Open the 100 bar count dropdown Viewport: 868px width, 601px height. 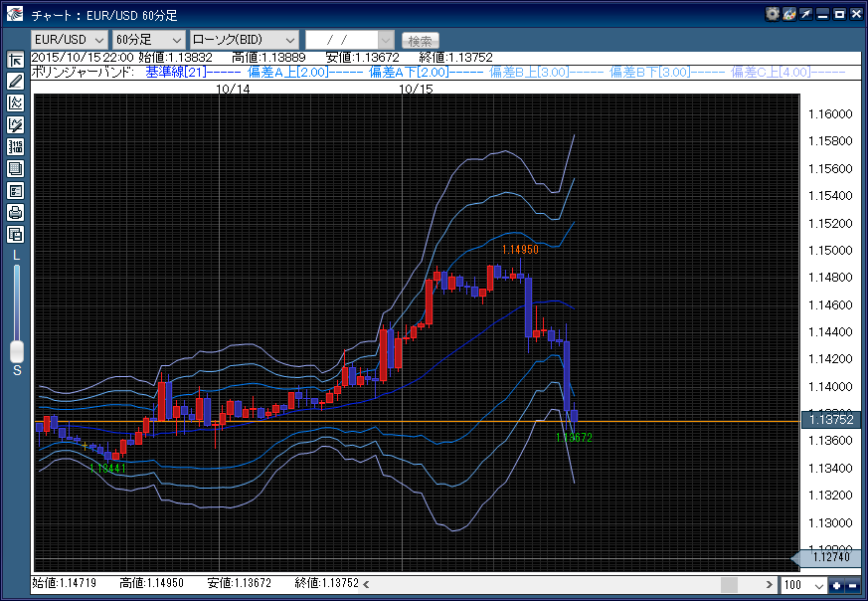click(x=803, y=585)
